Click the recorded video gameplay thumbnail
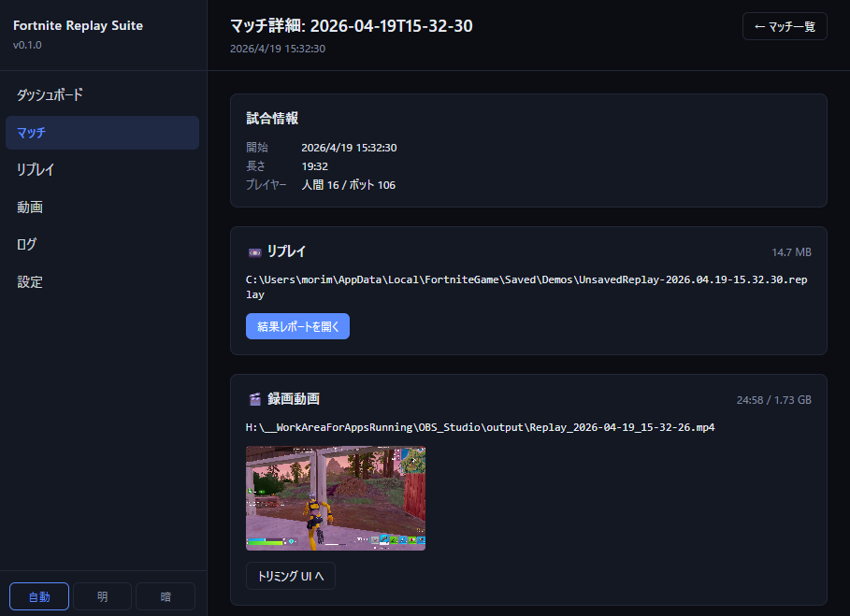The width and height of the screenshot is (850, 616). coord(336,498)
